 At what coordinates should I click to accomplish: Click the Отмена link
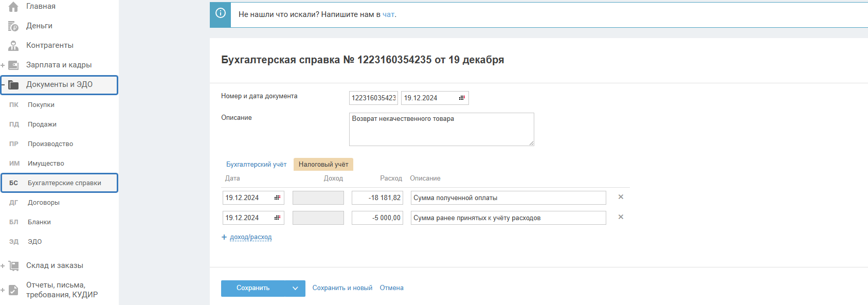click(391, 288)
